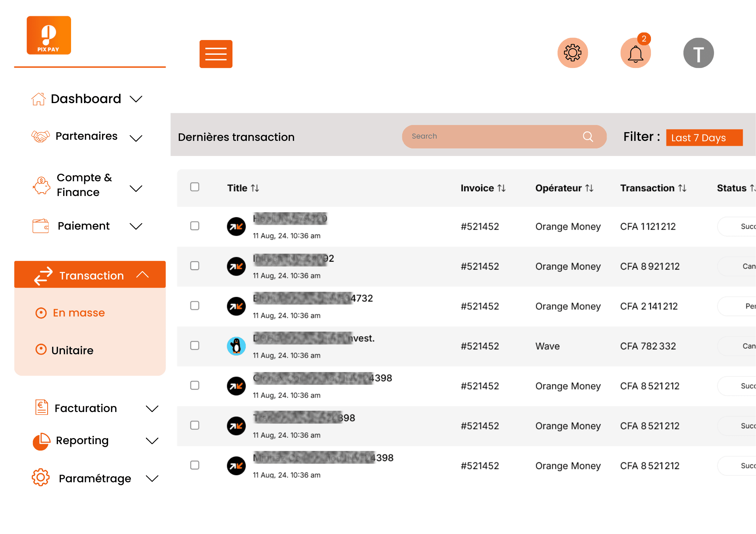Viewport: 756px width, 534px height.
Task: Open the Last 7 Days filter dropdown
Action: [x=704, y=137]
